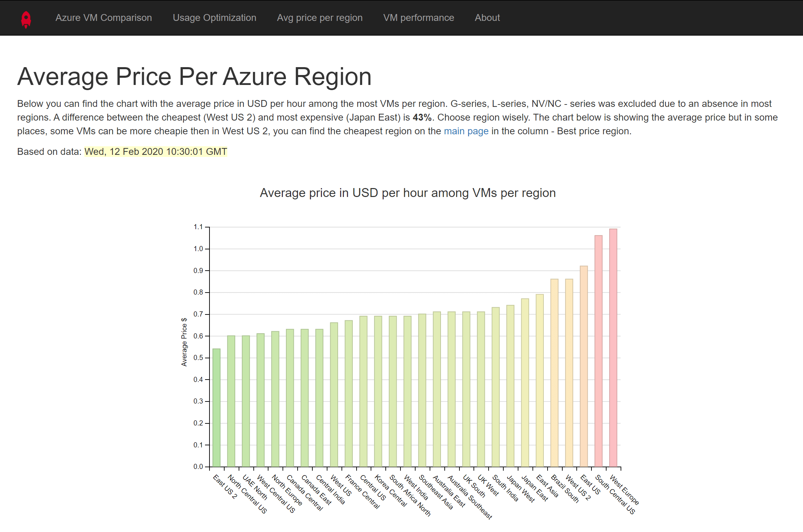Viewport: 803px width, 532px height.
Task: Select the Korea Central bar
Action: pyautogui.click(x=378, y=392)
